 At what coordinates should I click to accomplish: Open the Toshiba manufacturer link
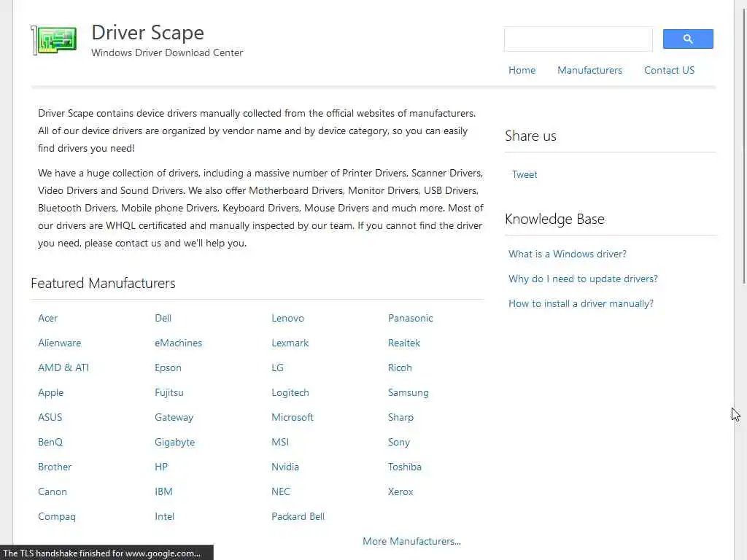pyautogui.click(x=404, y=467)
